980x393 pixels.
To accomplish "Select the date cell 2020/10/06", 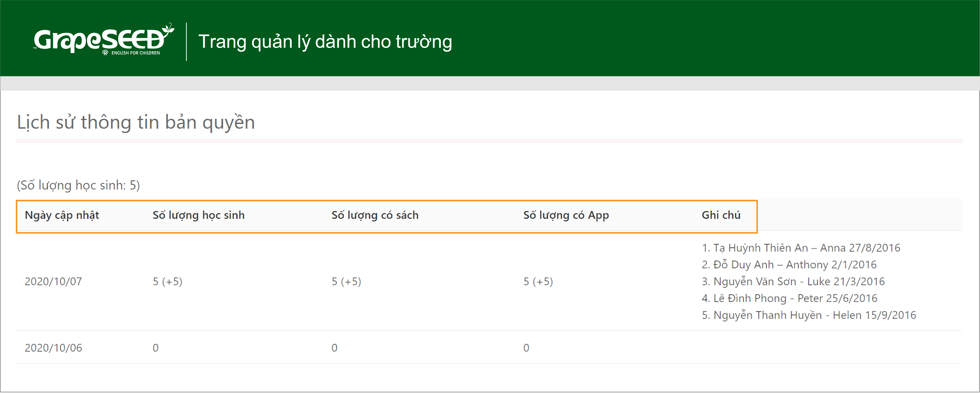I will pyautogui.click(x=53, y=348).
